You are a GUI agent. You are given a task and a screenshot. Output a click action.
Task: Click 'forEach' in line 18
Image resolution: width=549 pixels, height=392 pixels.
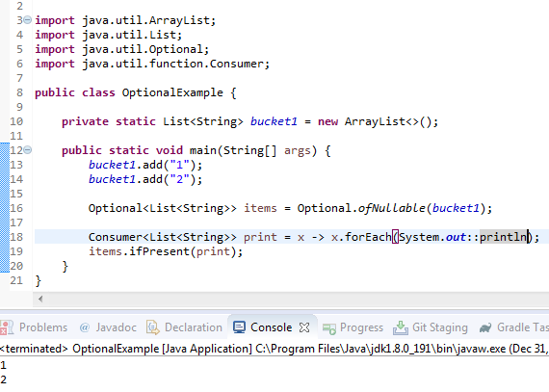pos(368,237)
